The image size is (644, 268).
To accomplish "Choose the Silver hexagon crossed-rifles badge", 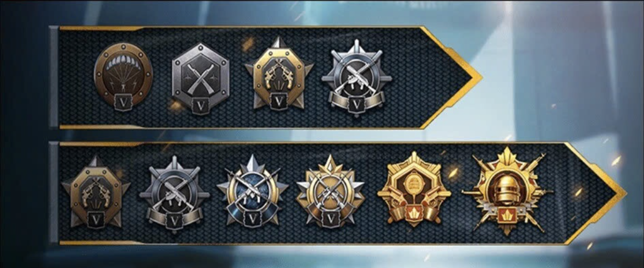I will click(x=200, y=77).
